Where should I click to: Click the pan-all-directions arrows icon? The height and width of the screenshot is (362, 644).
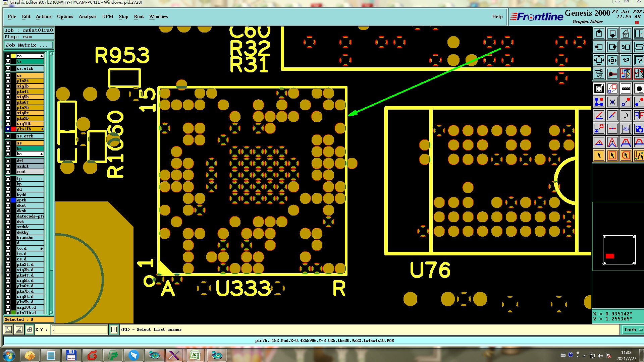pyautogui.click(x=612, y=61)
